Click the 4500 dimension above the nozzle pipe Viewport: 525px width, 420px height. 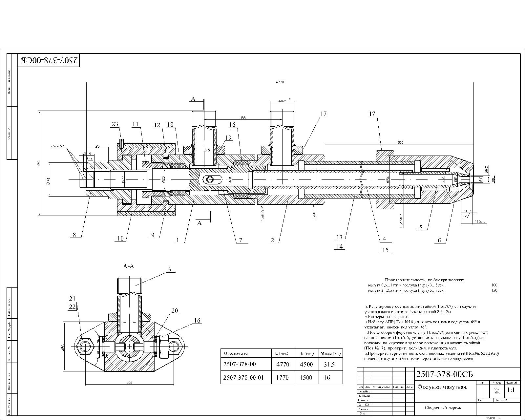(399, 142)
